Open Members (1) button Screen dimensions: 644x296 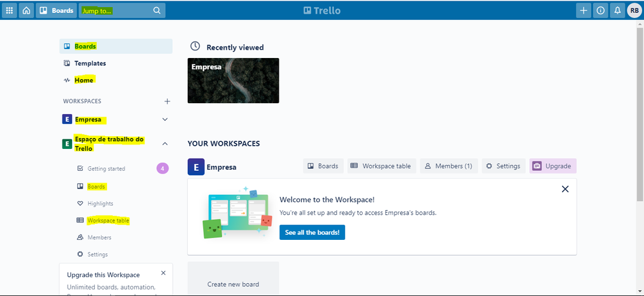[x=449, y=166]
